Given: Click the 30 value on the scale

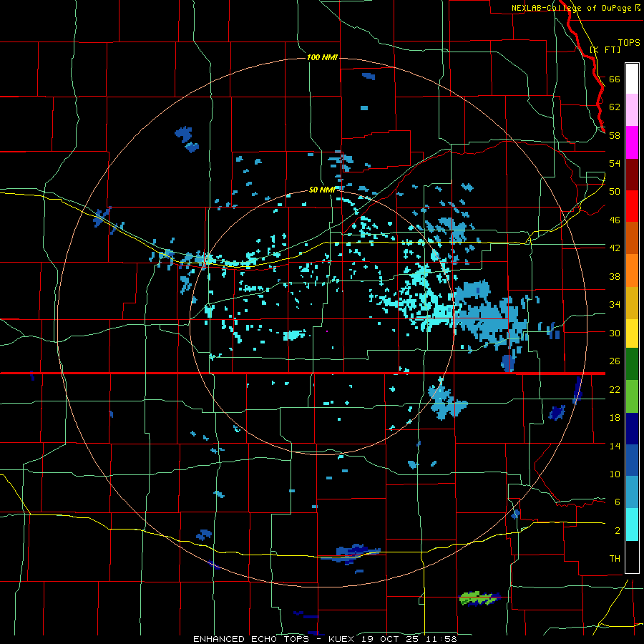Looking at the screenshot, I should click(x=615, y=333).
